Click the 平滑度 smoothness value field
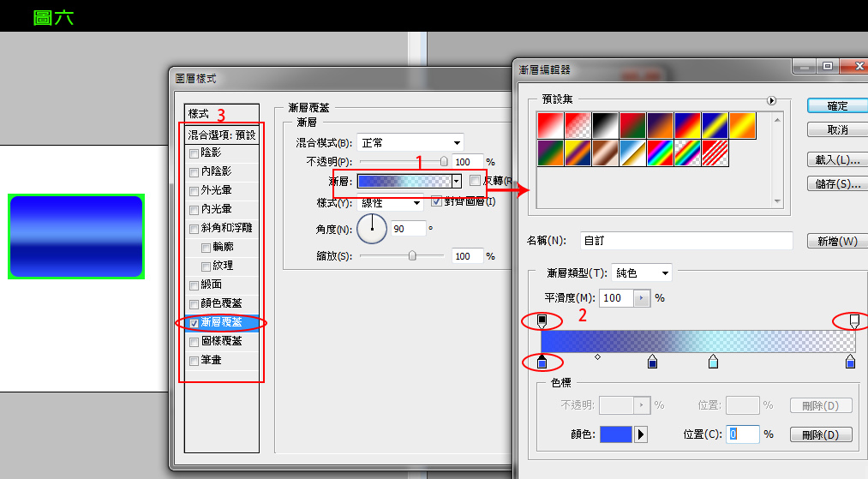Screen dimensions: 868x479 pyautogui.click(x=616, y=298)
